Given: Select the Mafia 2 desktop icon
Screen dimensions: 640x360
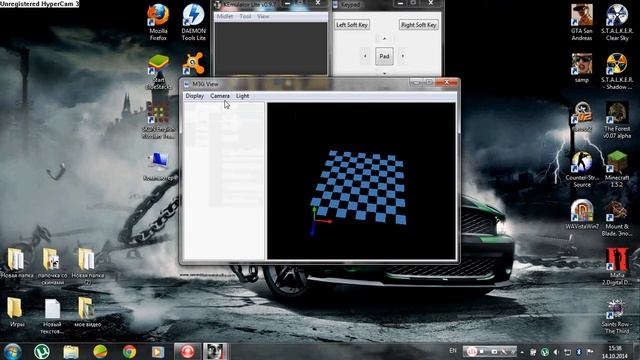Looking at the screenshot, I should click(x=617, y=267).
